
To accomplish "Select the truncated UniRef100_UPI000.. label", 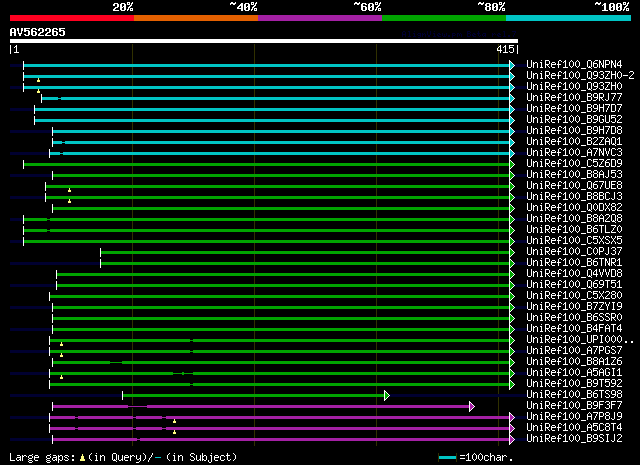I will (x=580, y=340).
